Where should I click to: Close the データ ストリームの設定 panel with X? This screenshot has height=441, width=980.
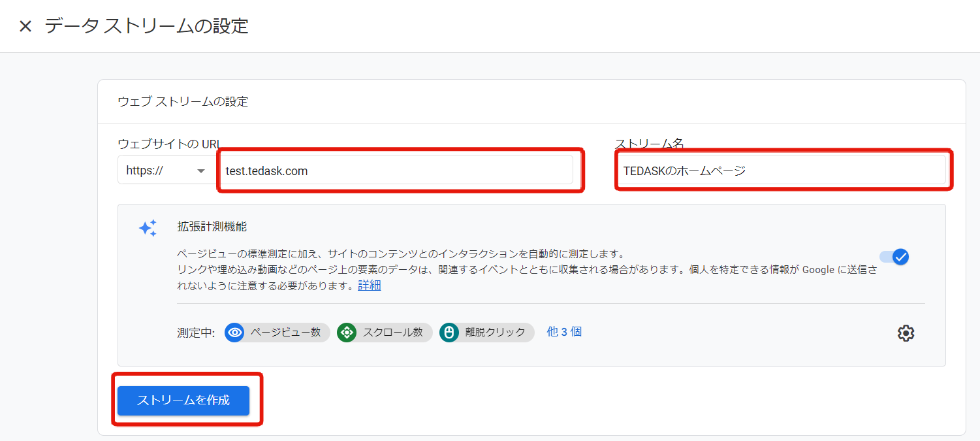25,27
